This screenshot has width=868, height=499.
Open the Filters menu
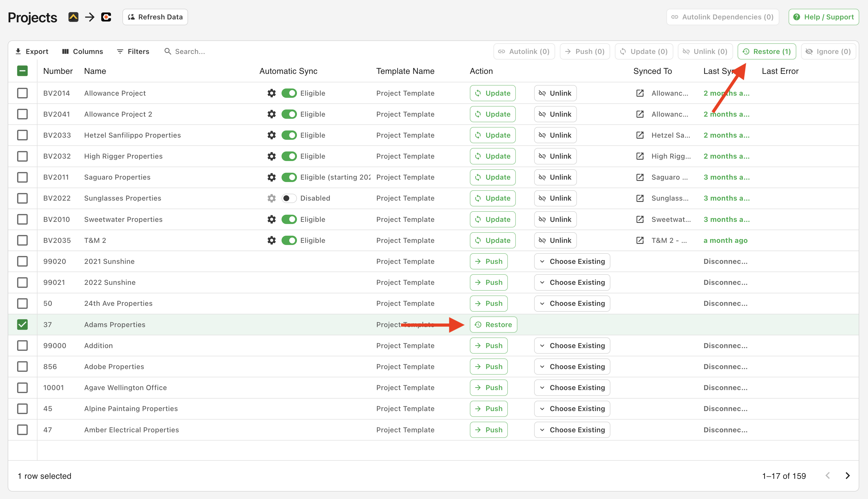pyautogui.click(x=133, y=51)
